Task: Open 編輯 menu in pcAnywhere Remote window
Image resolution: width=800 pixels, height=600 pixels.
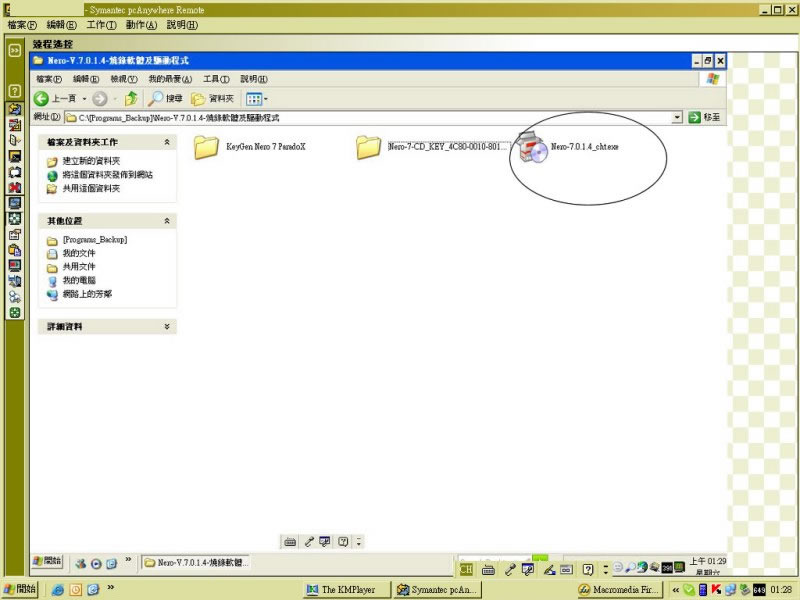Action: 61,24
